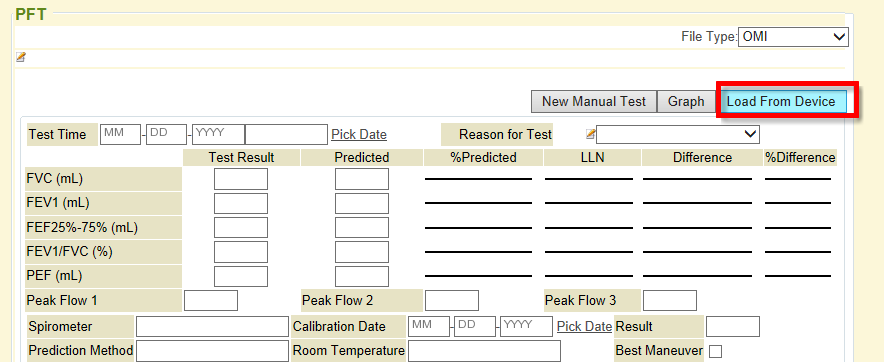Click the New Manual Test button

click(594, 101)
